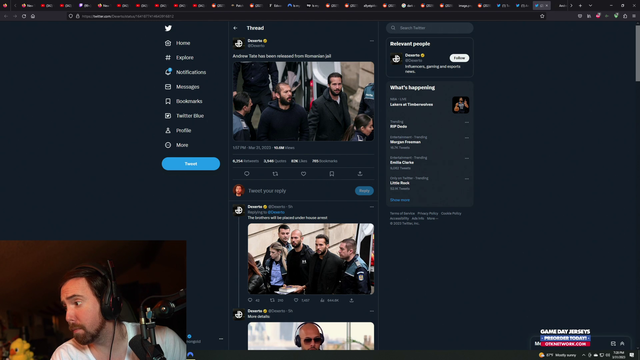
Task: Click the Search Twitter field
Action: (x=430, y=28)
